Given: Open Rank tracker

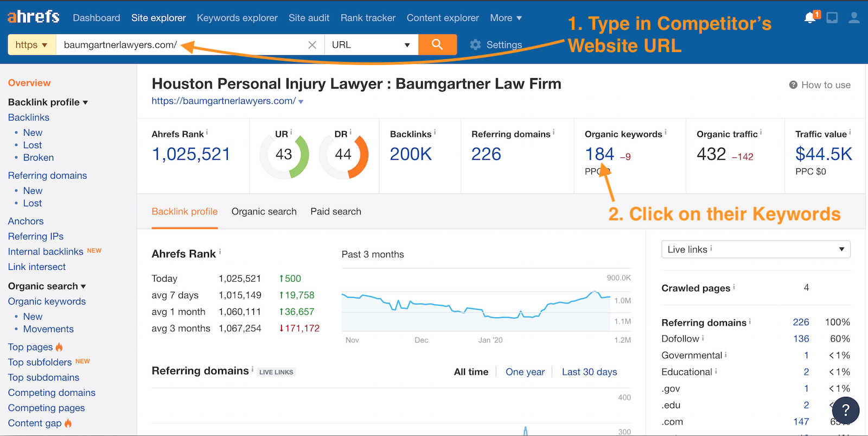Looking at the screenshot, I should [x=368, y=18].
